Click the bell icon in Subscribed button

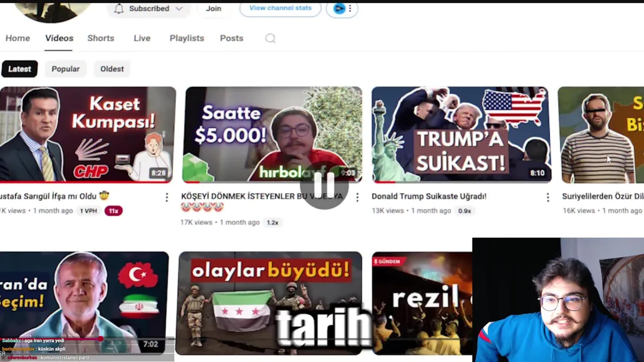tap(119, 9)
